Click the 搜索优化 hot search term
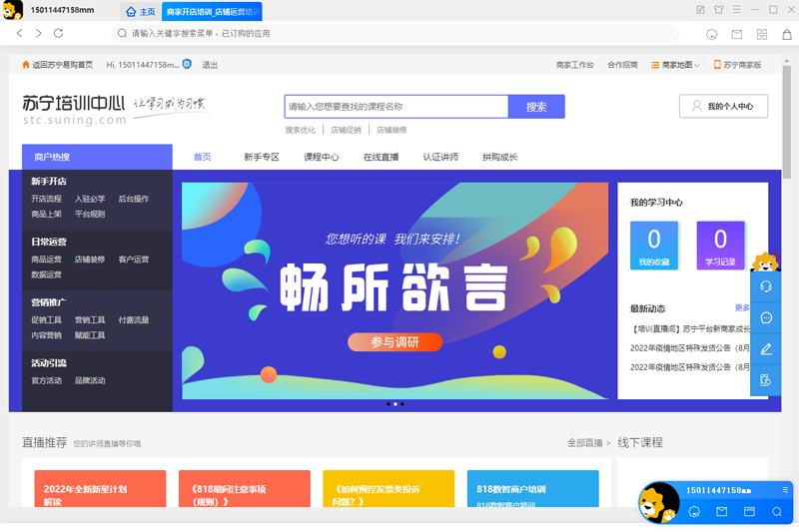799x532 pixels. click(301, 130)
